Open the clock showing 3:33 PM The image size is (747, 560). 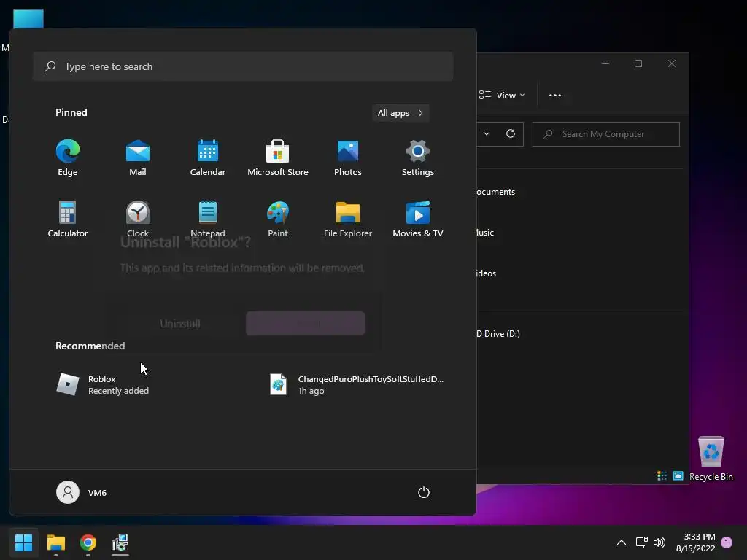[x=695, y=542]
